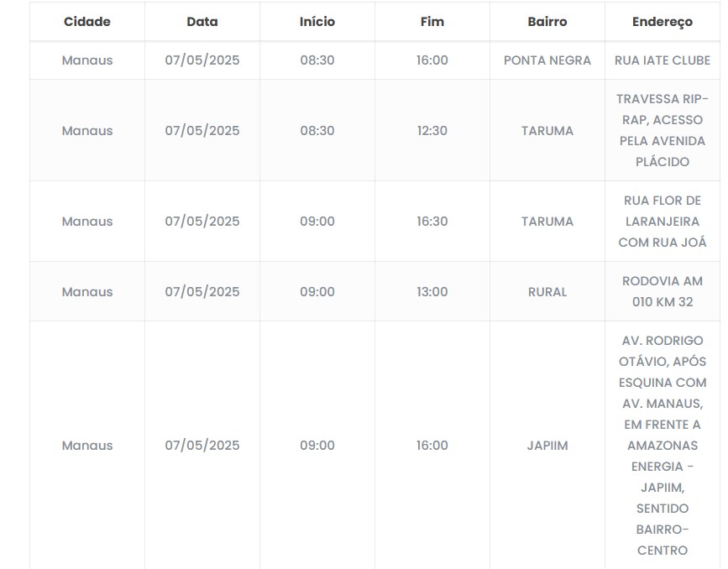Click the Endereço column header

(x=663, y=22)
